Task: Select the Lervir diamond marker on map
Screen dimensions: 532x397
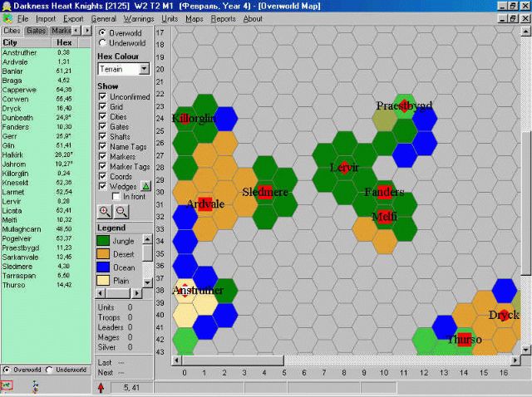Action: pos(344,168)
